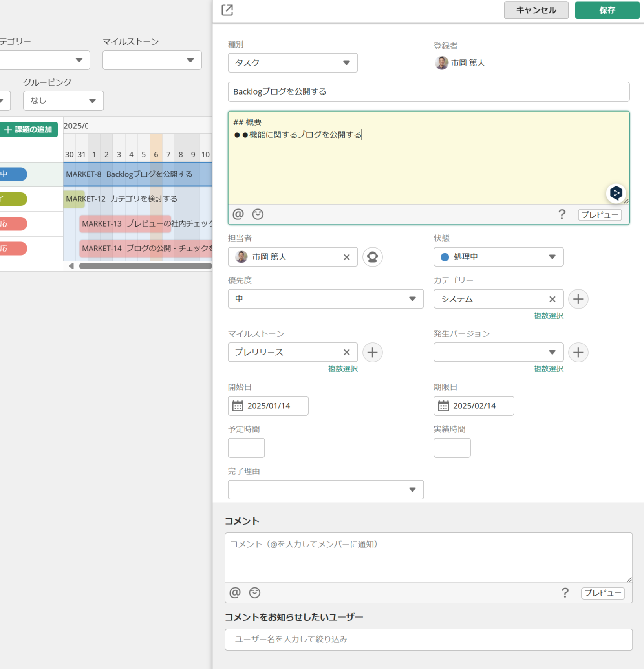This screenshot has width=644, height=669.
Task: Open calendar for 期限日
Action: [443, 406]
